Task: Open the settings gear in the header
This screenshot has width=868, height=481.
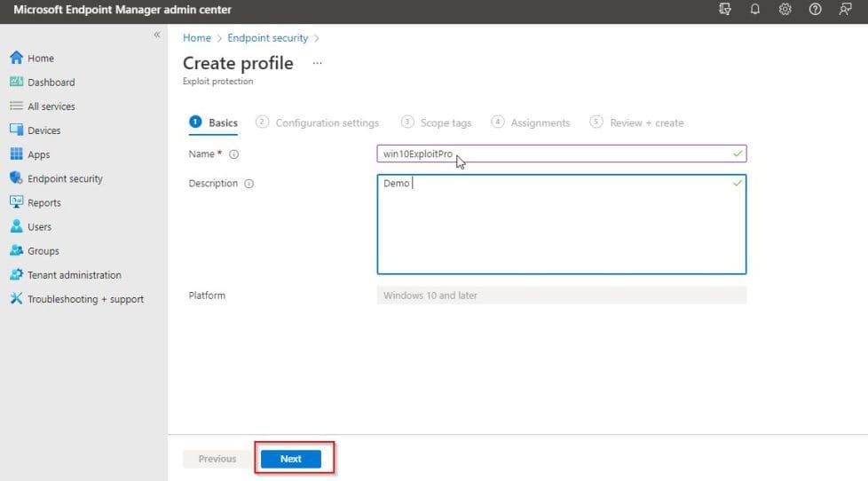Action: [x=785, y=10]
